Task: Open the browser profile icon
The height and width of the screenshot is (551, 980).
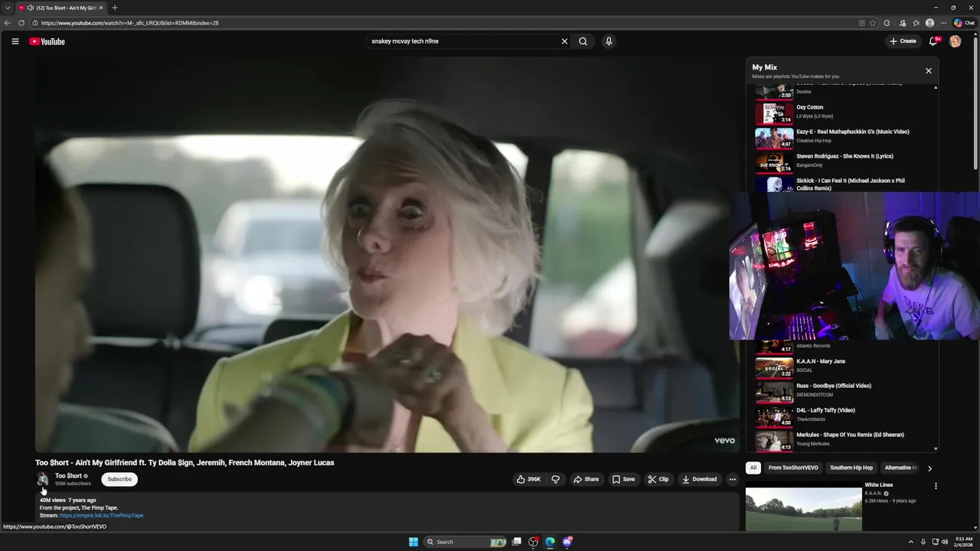Action: pos(929,23)
